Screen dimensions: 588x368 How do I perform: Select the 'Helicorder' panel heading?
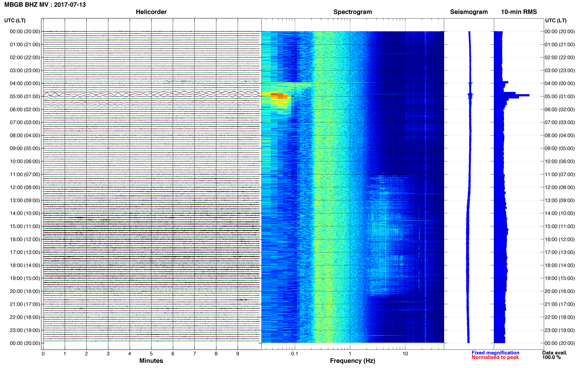pos(151,12)
